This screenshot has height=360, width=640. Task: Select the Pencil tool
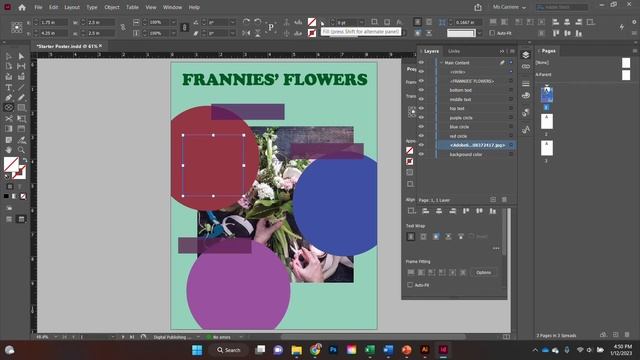pyautogui.click(x=21, y=98)
